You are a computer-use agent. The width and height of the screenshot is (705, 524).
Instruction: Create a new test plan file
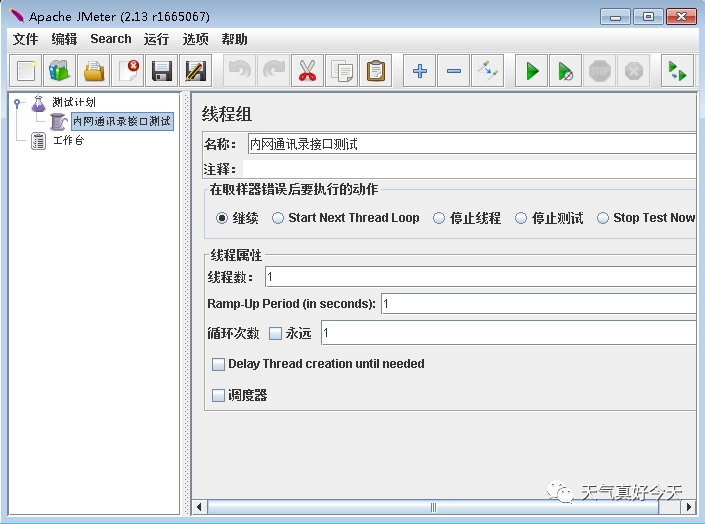pyautogui.click(x=26, y=71)
